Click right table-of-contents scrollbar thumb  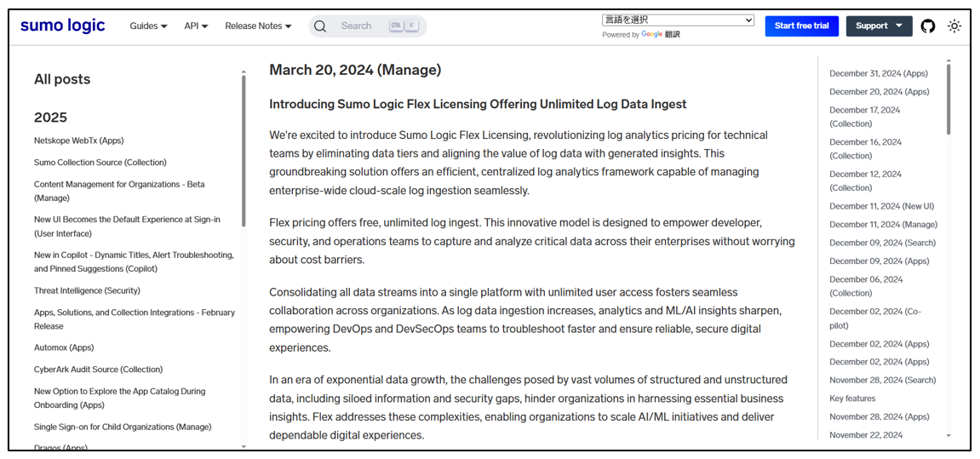948,100
